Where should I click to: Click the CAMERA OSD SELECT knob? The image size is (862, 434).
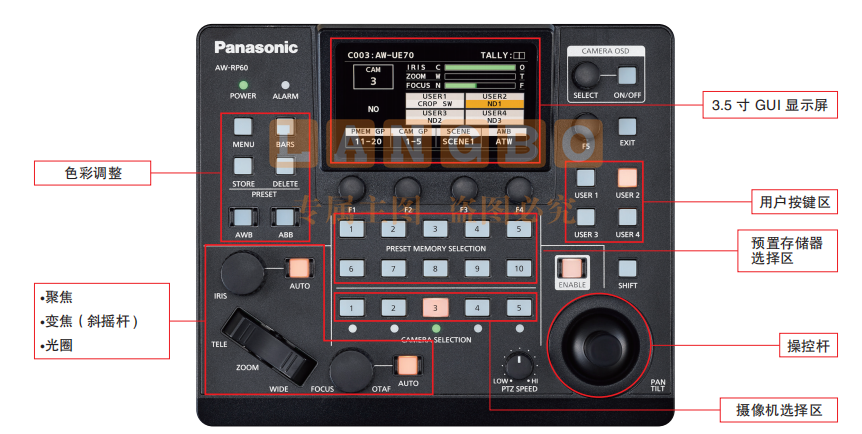(586, 76)
